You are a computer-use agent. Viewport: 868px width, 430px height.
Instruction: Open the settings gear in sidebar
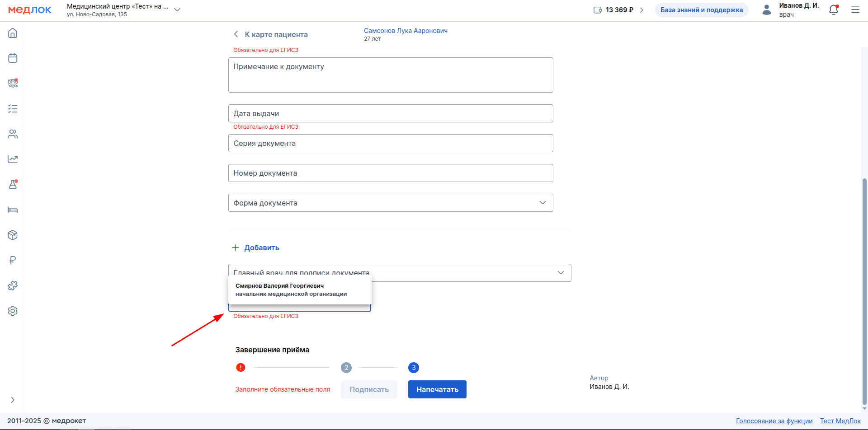pos(13,311)
